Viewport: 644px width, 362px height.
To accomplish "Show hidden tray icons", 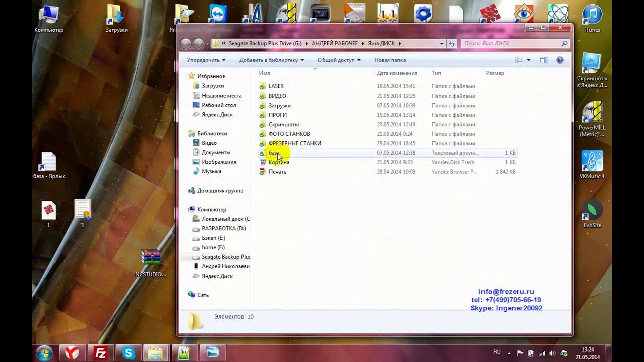I will tap(509, 353).
